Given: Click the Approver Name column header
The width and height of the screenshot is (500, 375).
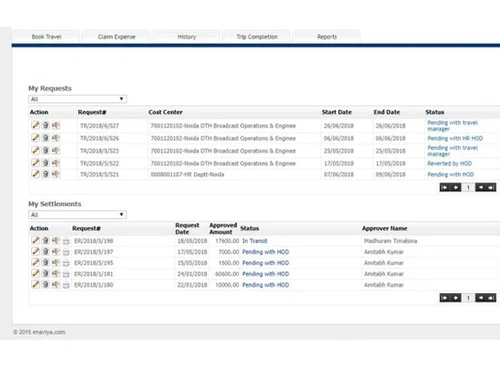Looking at the screenshot, I should pyautogui.click(x=385, y=228).
